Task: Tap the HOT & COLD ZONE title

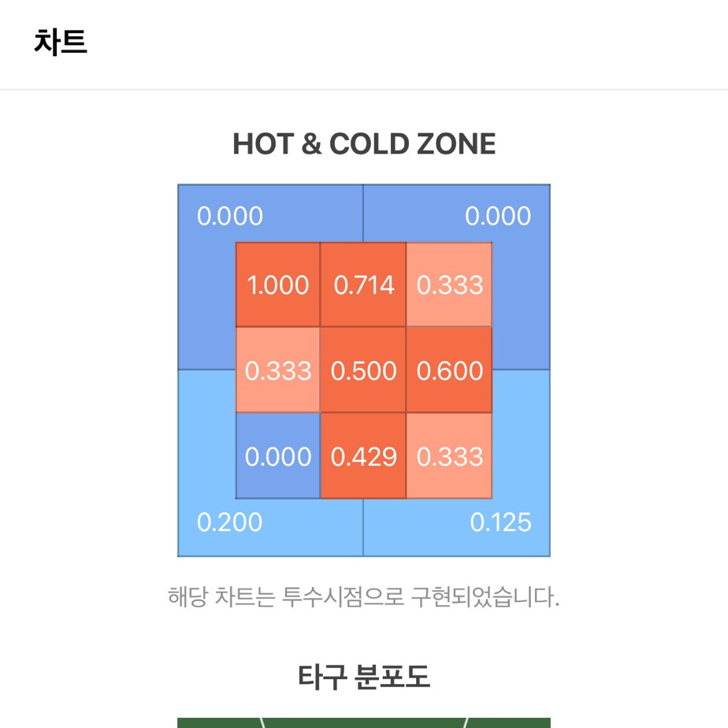Action: pos(364,143)
